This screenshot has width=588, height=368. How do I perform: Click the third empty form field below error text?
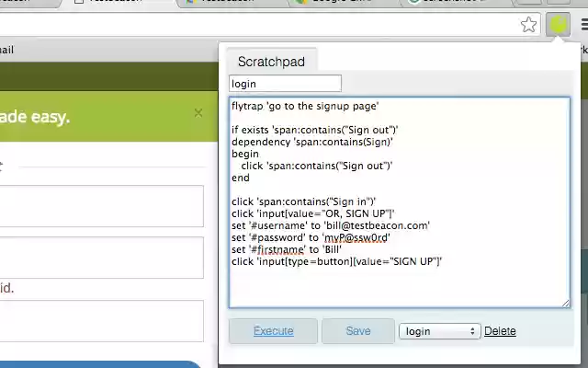coord(101,321)
